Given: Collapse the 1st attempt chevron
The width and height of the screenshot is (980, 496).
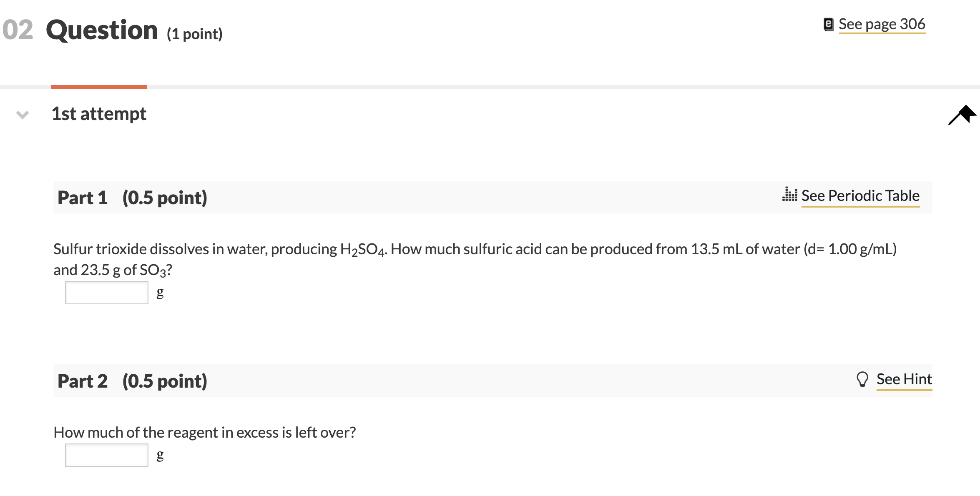Looking at the screenshot, I should tap(23, 114).
